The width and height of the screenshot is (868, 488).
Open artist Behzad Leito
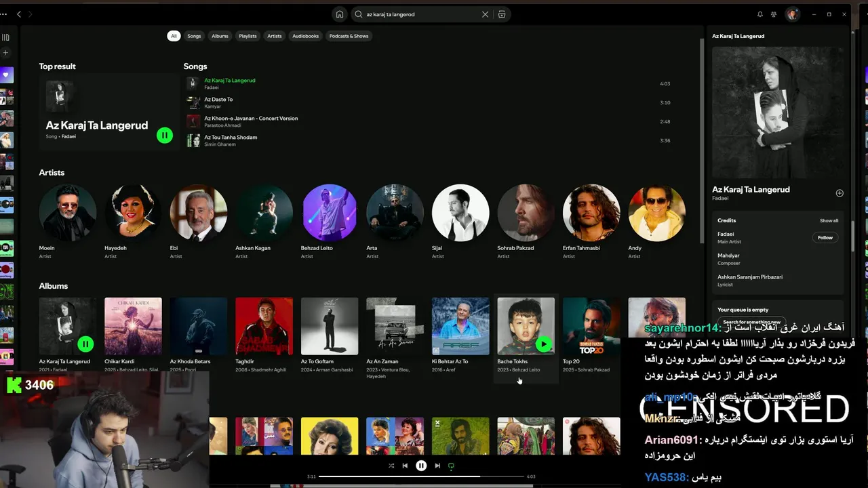click(x=330, y=213)
